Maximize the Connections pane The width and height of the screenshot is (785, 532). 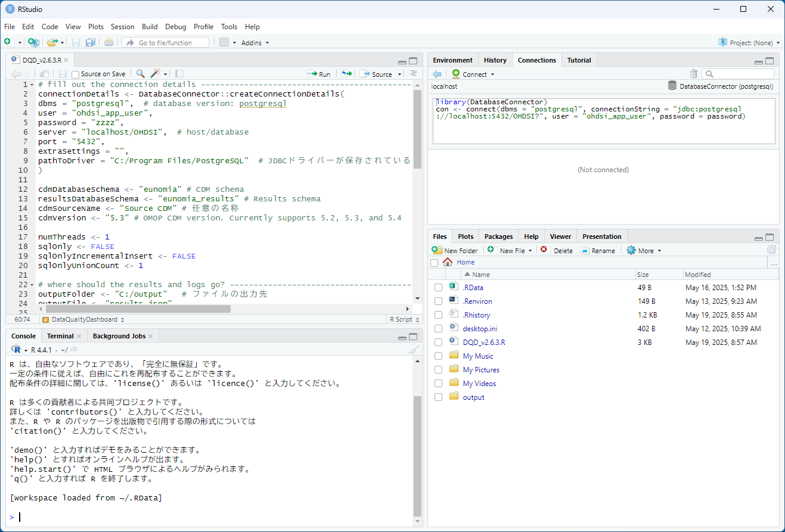(770, 61)
